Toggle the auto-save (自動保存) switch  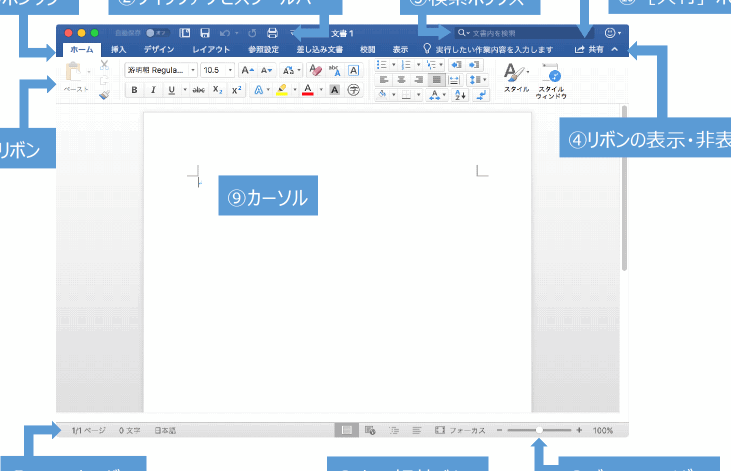(157, 33)
